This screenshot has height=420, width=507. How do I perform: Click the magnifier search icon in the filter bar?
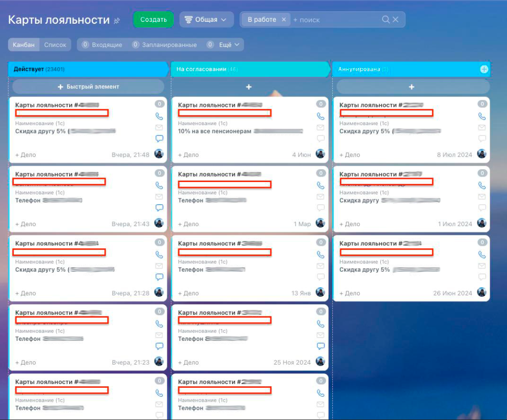[x=386, y=20]
